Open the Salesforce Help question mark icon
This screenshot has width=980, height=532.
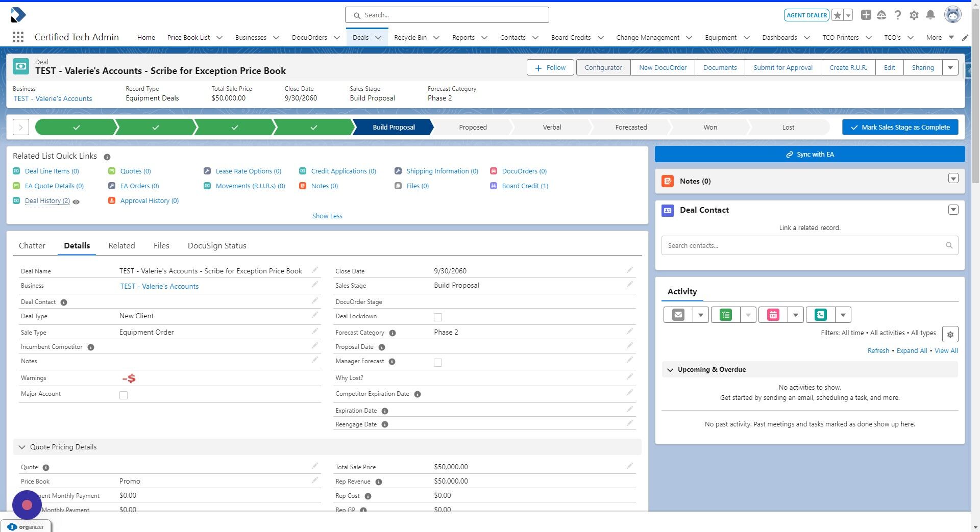pyautogui.click(x=898, y=15)
